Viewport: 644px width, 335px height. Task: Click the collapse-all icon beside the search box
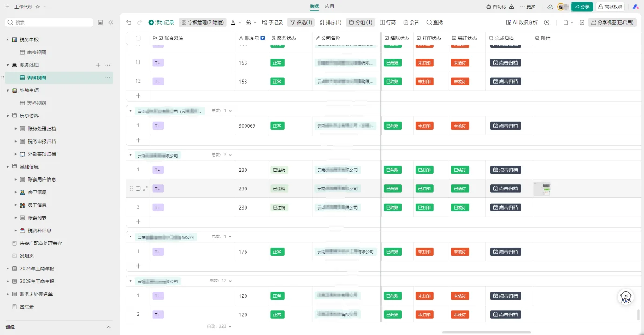pos(100,22)
